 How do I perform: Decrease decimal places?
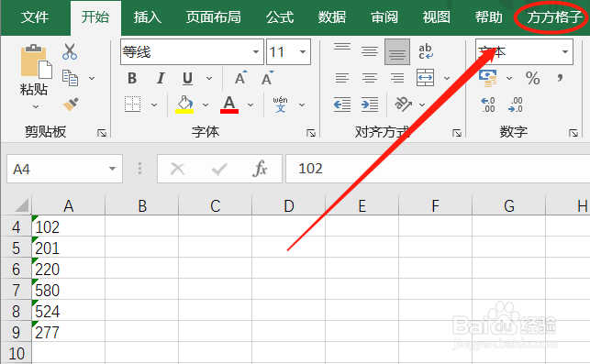coord(516,105)
